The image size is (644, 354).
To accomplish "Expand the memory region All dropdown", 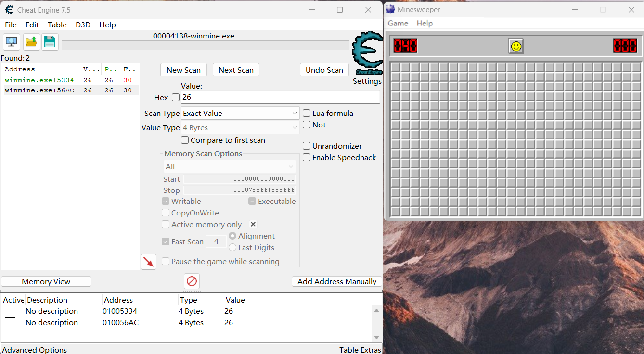I will tap(229, 166).
